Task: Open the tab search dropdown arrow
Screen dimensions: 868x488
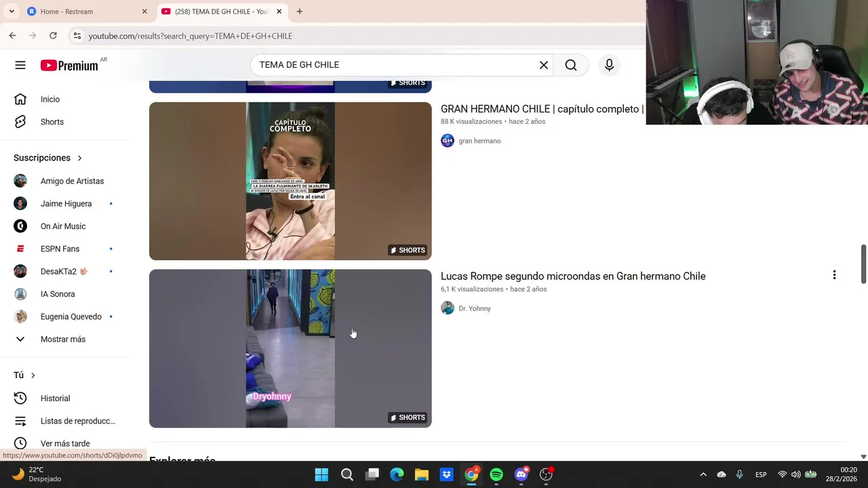Action: 12,12
